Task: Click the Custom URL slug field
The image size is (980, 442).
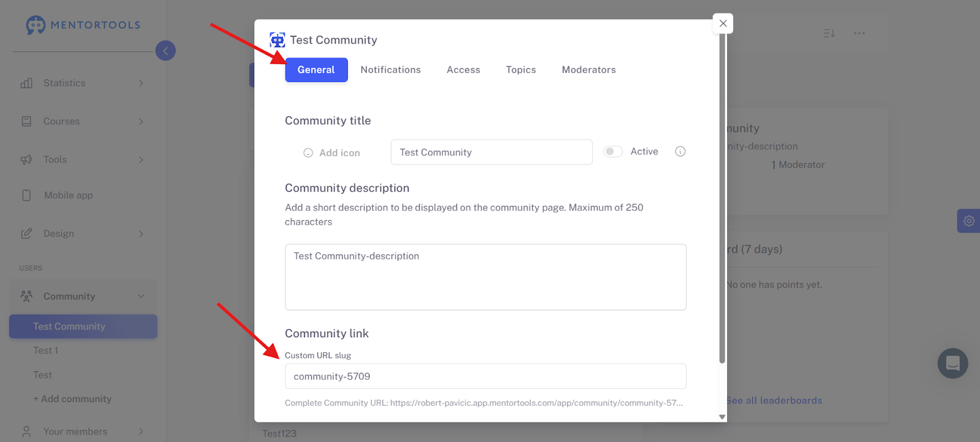Action: pyautogui.click(x=486, y=376)
